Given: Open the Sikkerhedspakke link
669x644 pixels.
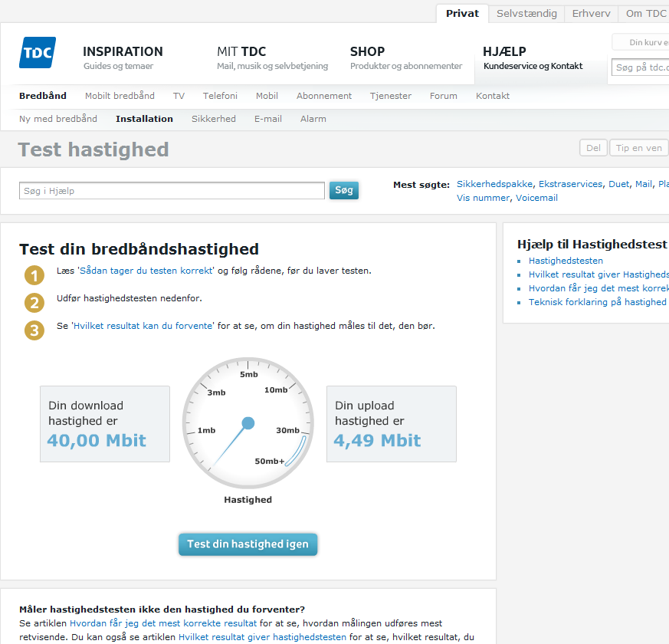Looking at the screenshot, I should pyautogui.click(x=495, y=184).
